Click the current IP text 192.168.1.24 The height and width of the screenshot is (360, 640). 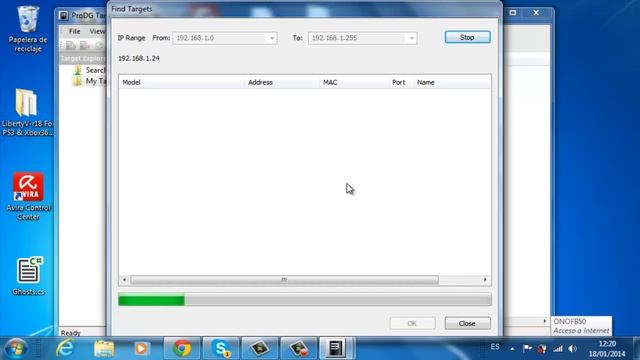[139, 58]
